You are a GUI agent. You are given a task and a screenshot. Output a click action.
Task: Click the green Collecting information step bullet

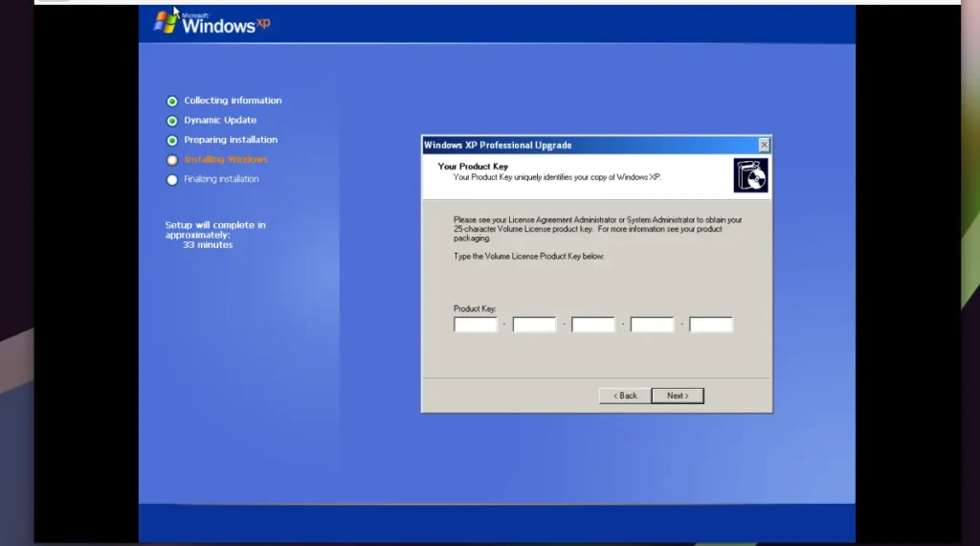tap(172, 101)
